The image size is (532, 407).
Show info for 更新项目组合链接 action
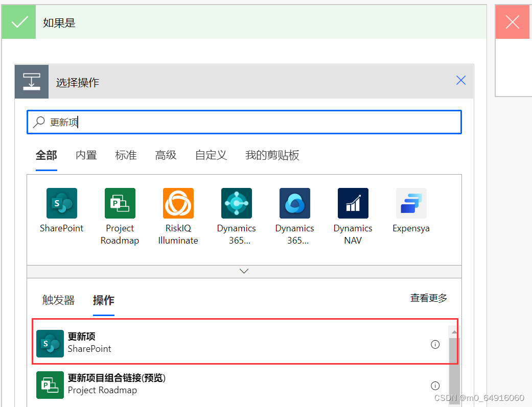(435, 386)
